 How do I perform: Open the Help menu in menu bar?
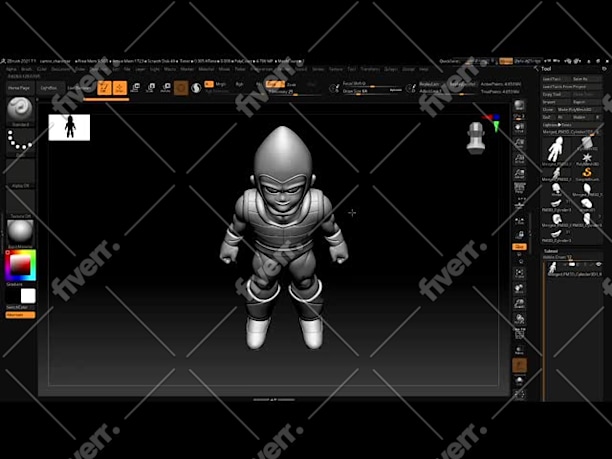pos(423,69)
